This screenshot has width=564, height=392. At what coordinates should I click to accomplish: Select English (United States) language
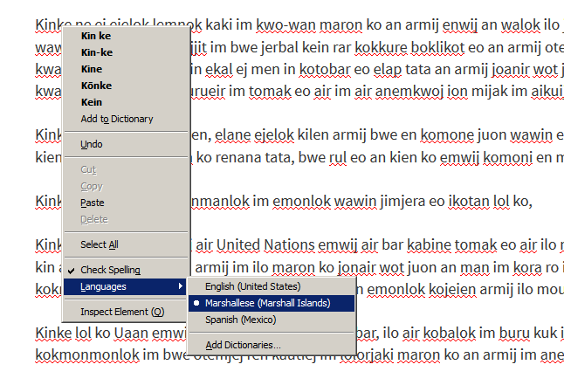pos(272,286)
